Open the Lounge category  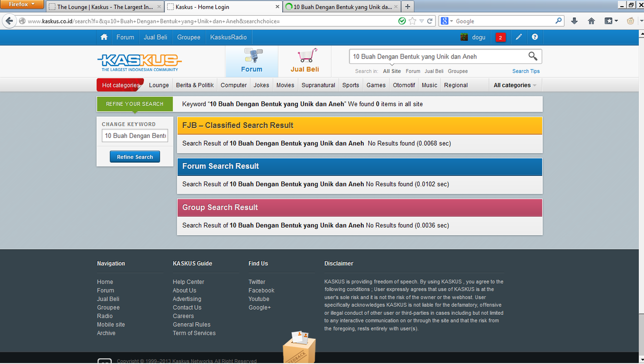click(159, 85)
